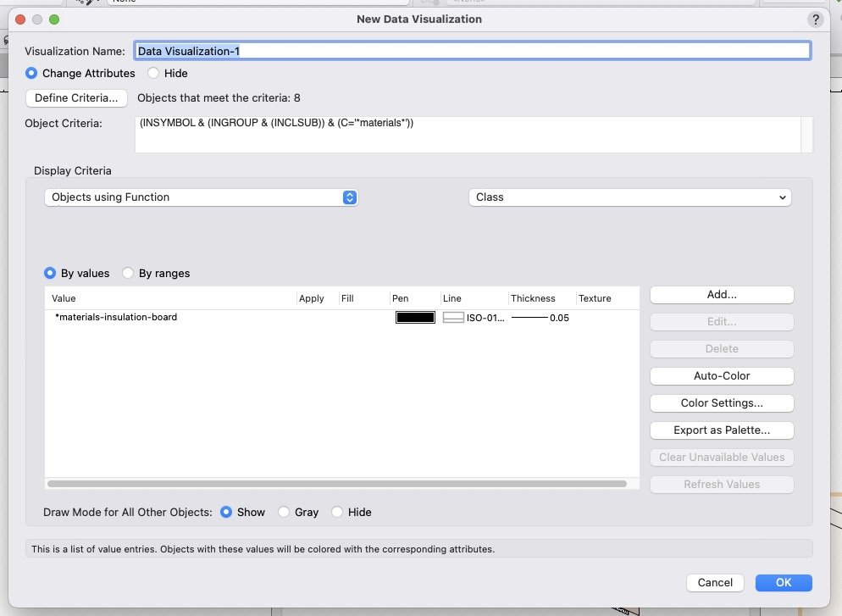This screenshot has width=842, height=616.
Task: Choose the By ranges option
Action: [129, 274]
